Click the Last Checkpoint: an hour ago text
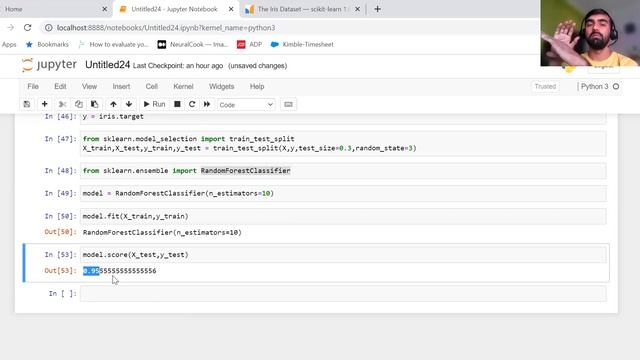Image resolution: width=640 pixels, height=360 pixels. (178, 66)
